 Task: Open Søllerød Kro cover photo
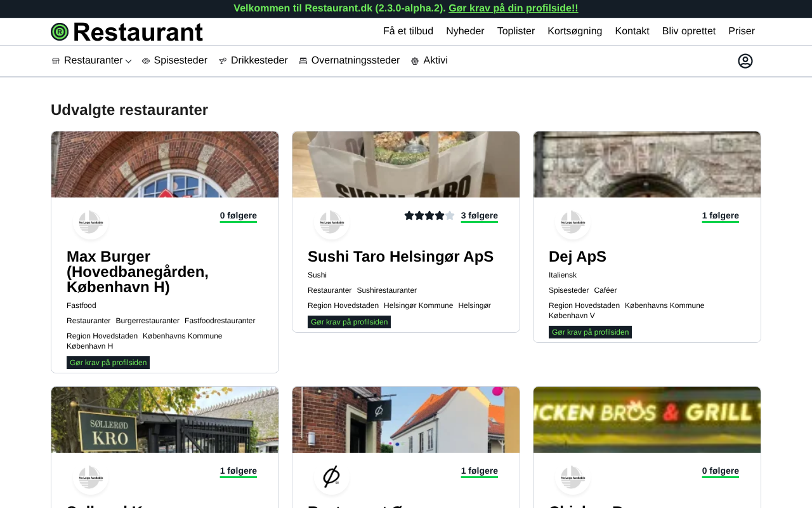tap(165, 420)
